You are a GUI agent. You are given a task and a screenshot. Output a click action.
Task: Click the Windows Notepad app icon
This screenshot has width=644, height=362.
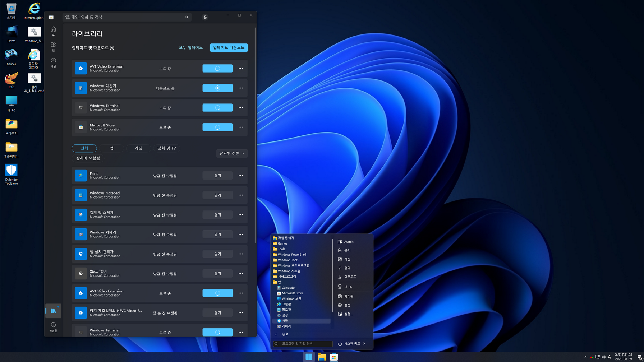tap(80, 195)
